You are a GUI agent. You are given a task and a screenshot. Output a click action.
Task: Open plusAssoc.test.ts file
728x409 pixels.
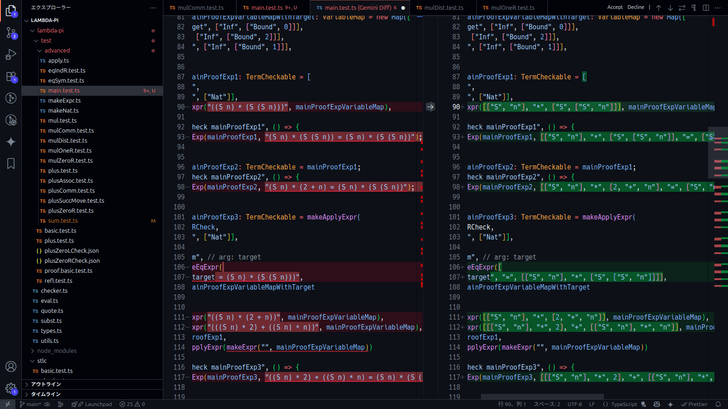click(93, 181)
